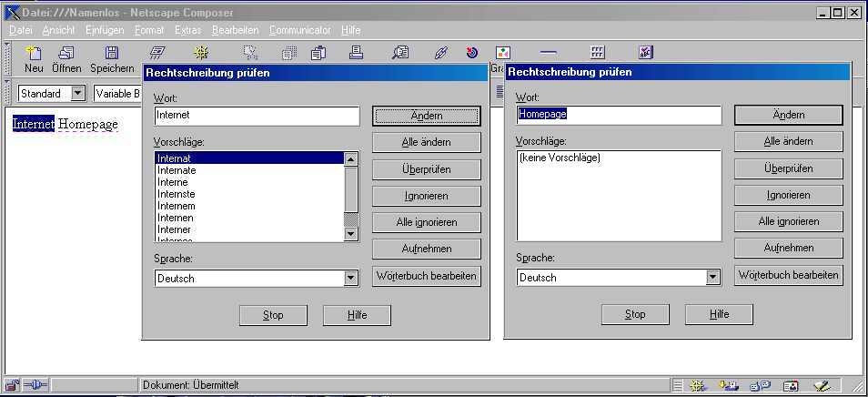Screen dimensions: 868x397
Task: Click the Cut (scissors) toolbar icon
Action: point(251,53)
